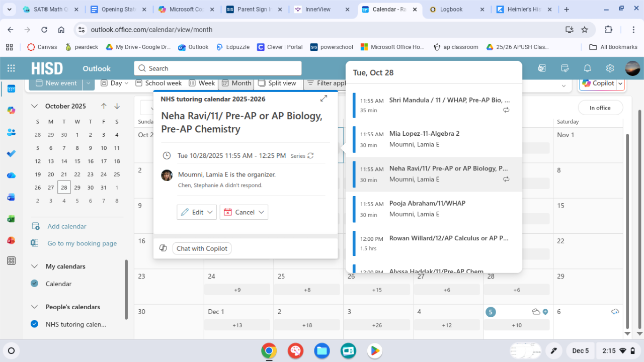
Task: Open the More apps grid icon
Action: (x=11, y=261)
